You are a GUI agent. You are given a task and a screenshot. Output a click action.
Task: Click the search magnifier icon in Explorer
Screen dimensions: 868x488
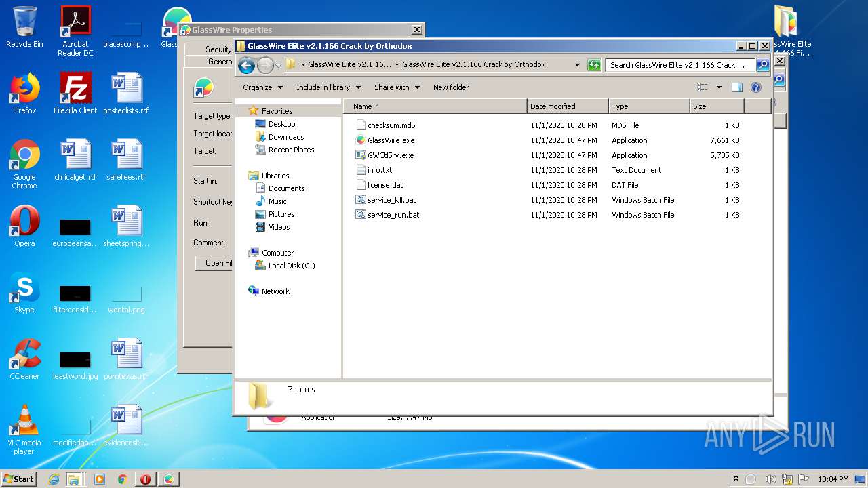(x=763, y=65)
